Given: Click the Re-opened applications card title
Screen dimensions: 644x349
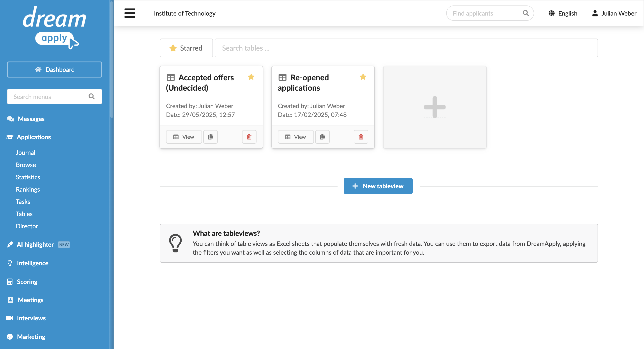Looking at the screenshot, I should [303, 83].
